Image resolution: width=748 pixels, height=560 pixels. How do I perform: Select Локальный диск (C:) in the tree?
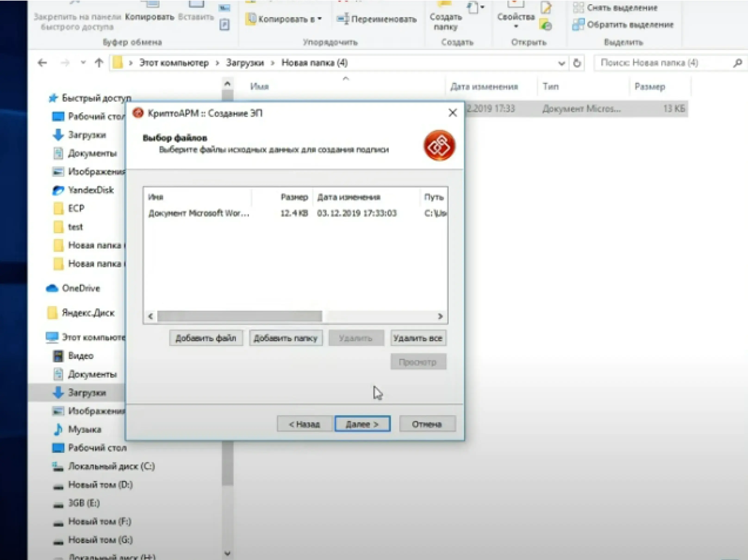click(x=111, y=466)
